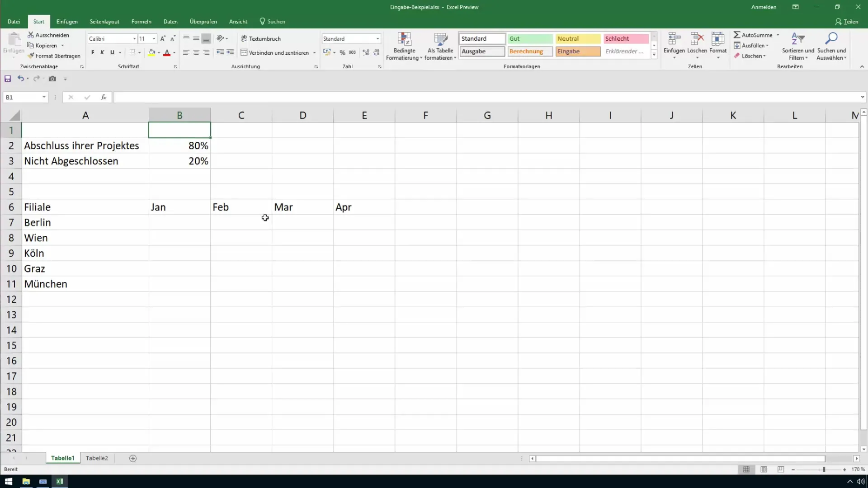
Task: Enable Verbinden und zentrieren option
Action: point(275,52)
